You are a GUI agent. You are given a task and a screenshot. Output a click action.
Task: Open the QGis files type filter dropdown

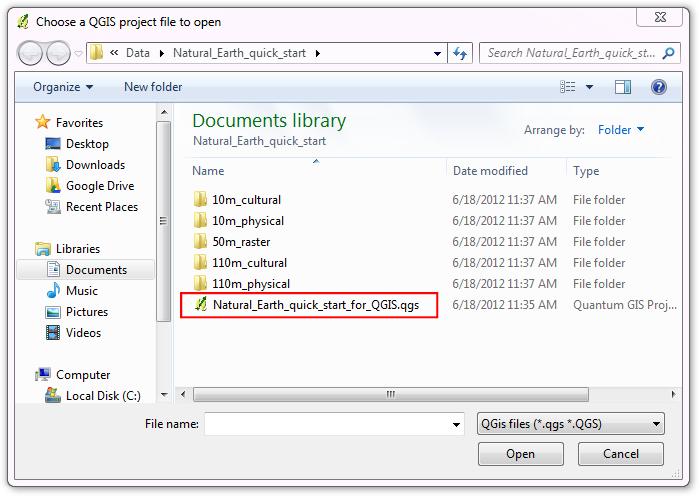[x=571, y=424]
